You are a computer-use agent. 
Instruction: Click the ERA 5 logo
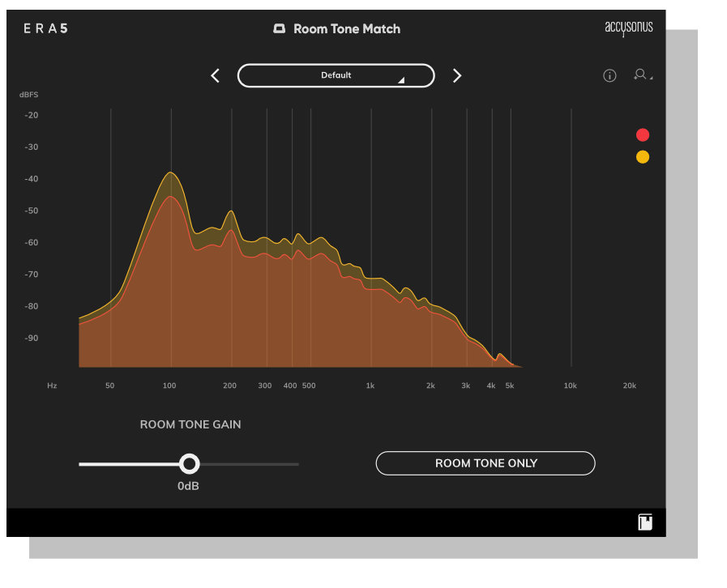[46, 28]
